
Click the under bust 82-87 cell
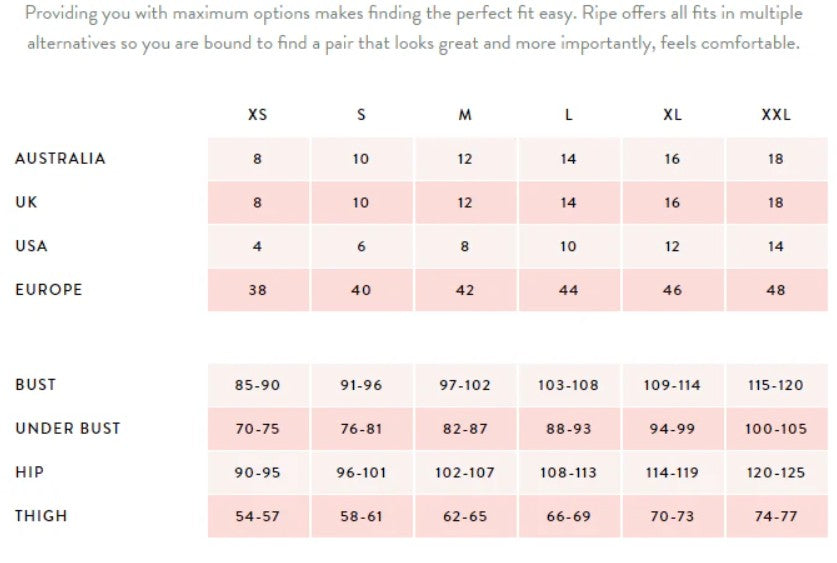tap(464, 429)
